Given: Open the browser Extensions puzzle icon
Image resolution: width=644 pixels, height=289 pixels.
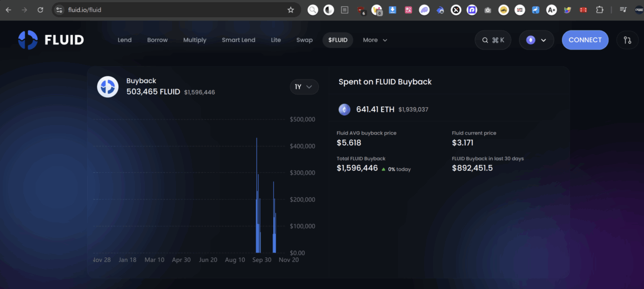Looking at the screenshot, I should (x=600, y=10).
